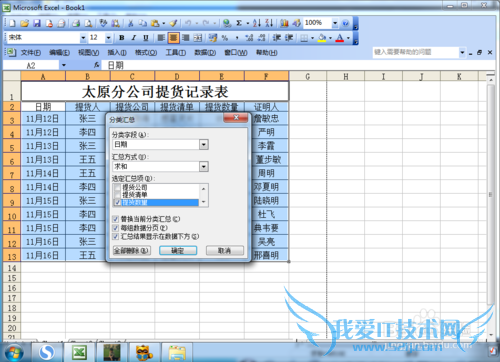Switch to the Excel taskbar icon

[79, 353]
